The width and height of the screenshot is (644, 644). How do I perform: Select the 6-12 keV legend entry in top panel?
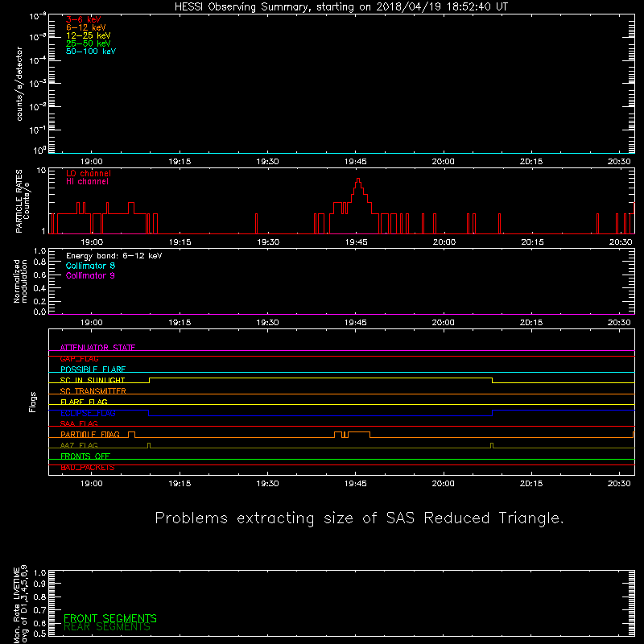tap(86, 27)
